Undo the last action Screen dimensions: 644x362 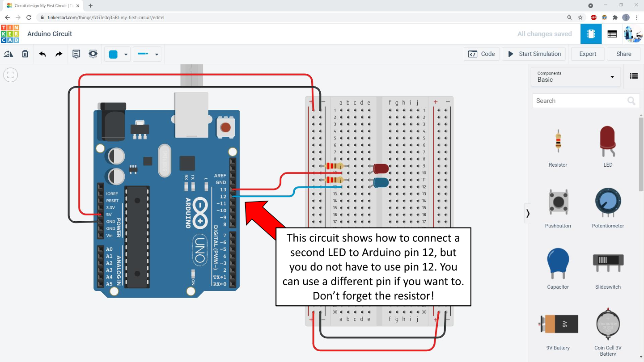42,54
